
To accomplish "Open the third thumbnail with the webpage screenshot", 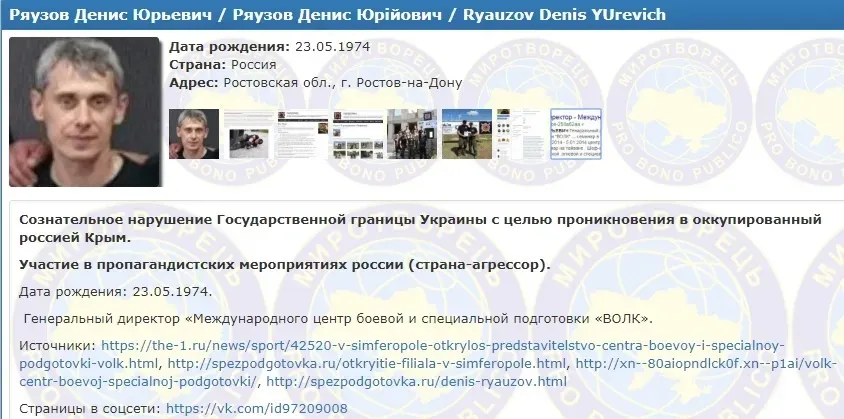I will [303, 134].
